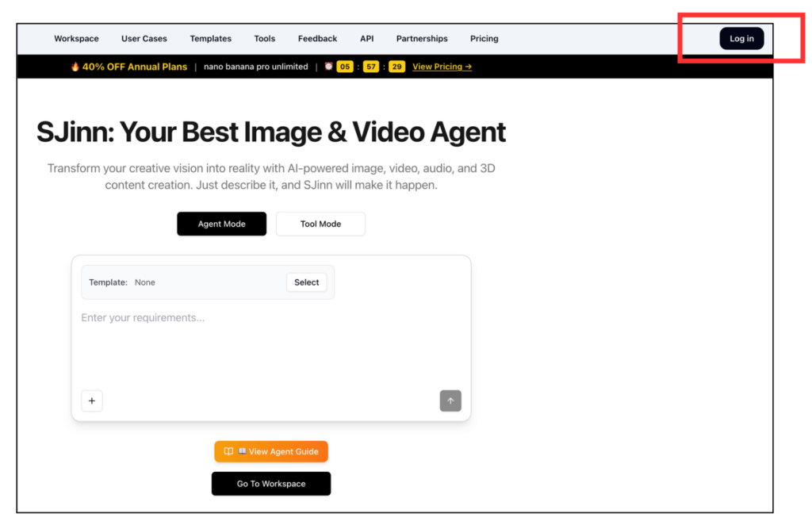Open the Tools menu in navigation bar
Image resolution: width=812 pixels, height=529 pixels.
(264, 38)
